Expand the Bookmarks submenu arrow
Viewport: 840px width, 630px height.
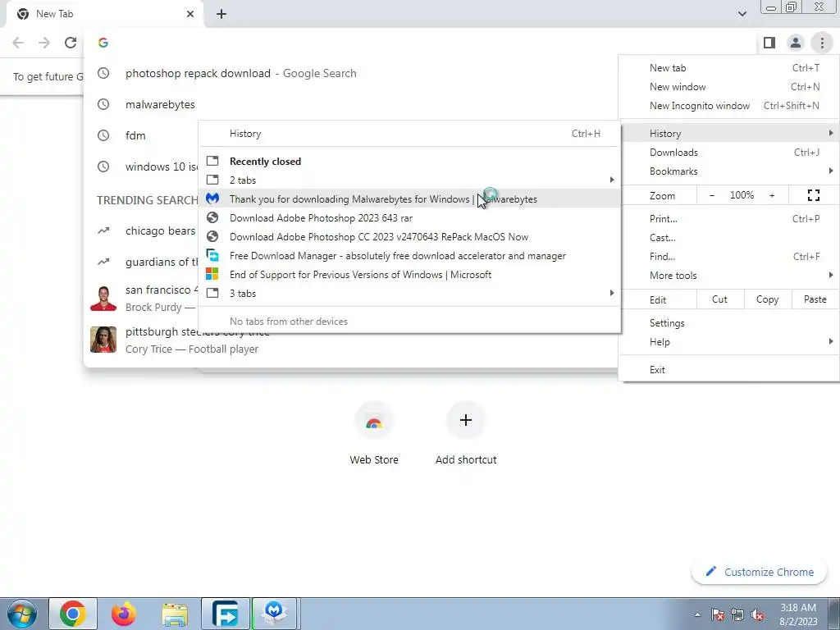tap(830, 171)
